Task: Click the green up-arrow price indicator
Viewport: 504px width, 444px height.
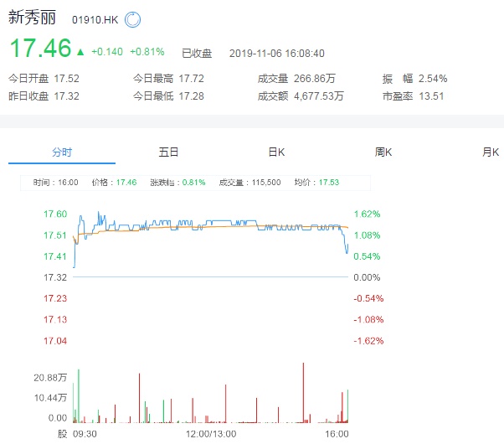Action: point(80,52)
